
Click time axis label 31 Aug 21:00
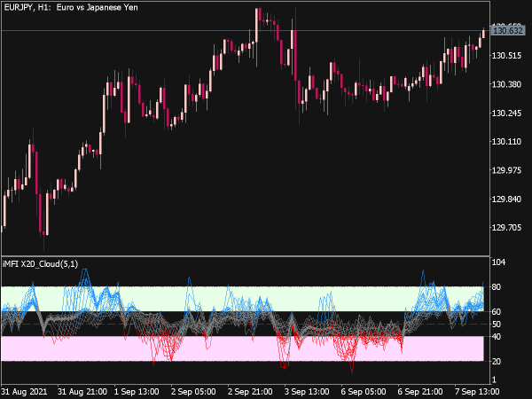82,392
